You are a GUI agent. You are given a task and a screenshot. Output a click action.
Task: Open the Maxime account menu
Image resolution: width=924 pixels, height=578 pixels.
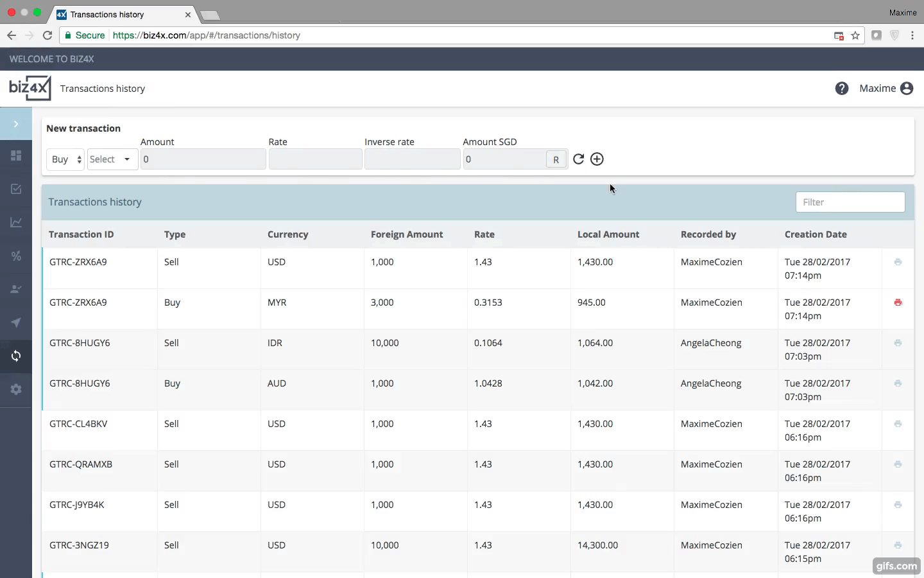pos(886,89)
